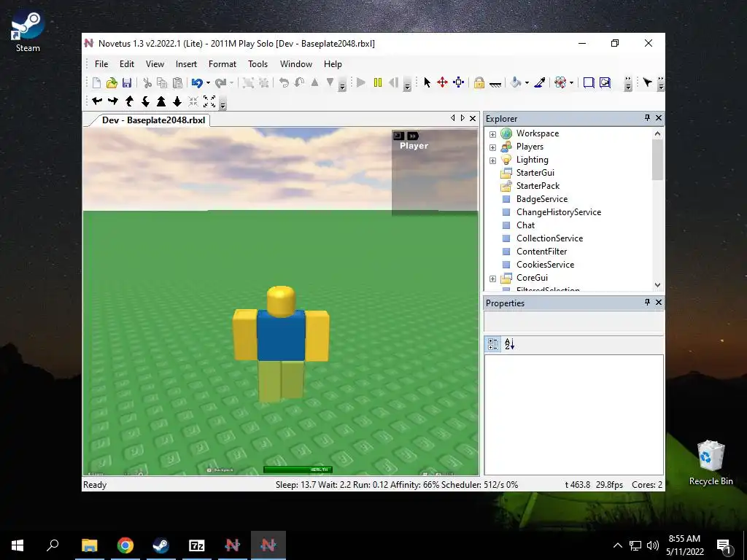Click the four-arrows zoom extents icon

(x=209, y=101)
